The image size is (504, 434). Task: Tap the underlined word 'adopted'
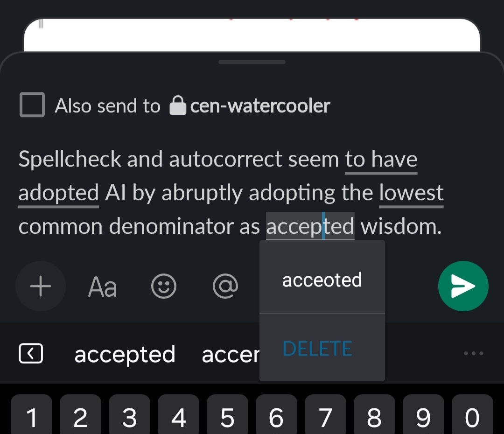58,193
